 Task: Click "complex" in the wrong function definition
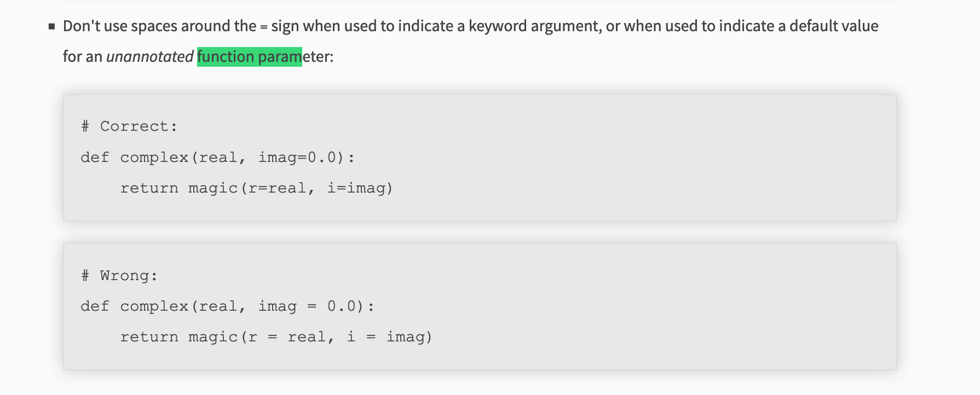click(154, 306)
